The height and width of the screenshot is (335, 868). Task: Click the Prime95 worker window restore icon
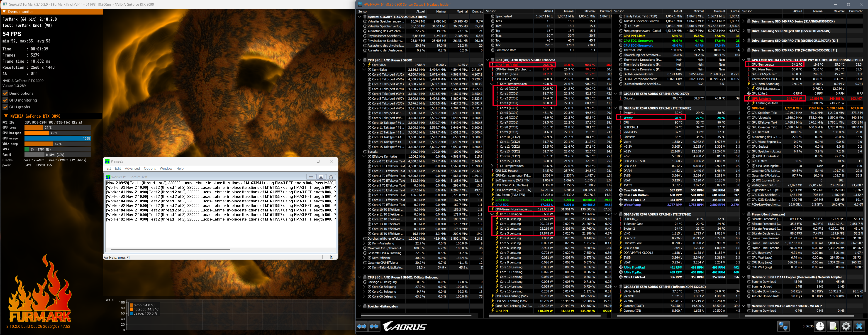(x=321, y=177)
